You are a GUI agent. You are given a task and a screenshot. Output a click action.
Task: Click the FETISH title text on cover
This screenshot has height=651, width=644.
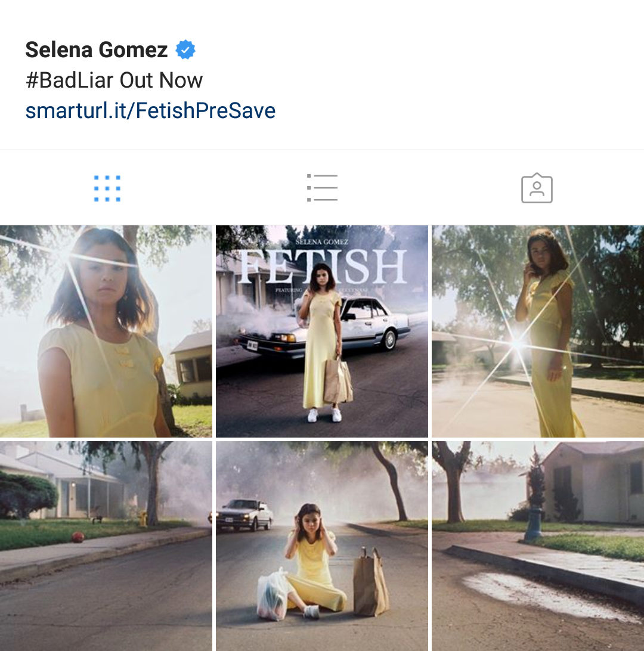323,266
